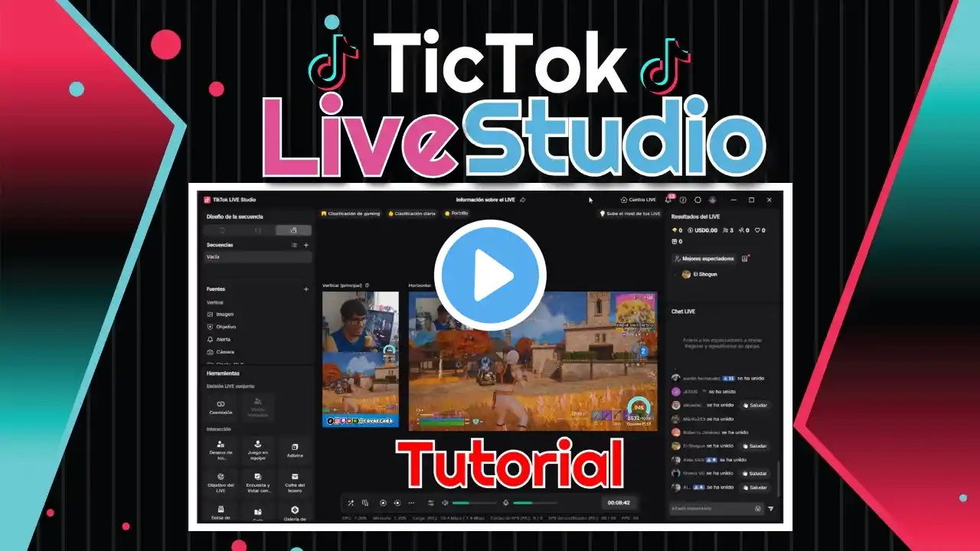
Task: Select the first layout option under Diseño de la secuencia
Action: pyautogui.click(x=223, y=230)
